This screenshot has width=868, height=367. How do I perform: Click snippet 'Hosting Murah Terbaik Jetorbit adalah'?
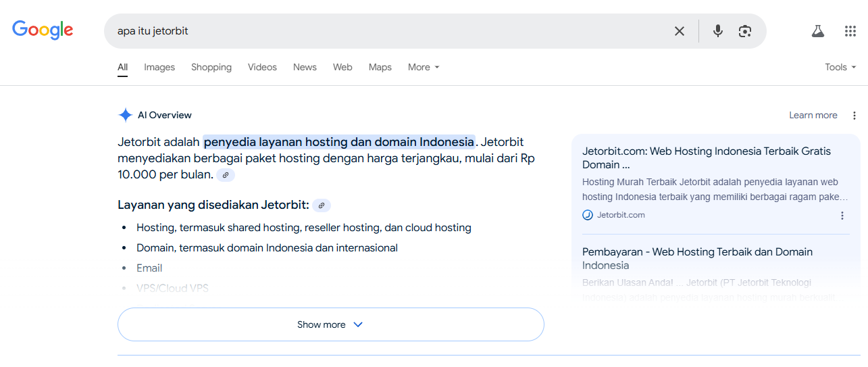715,189
